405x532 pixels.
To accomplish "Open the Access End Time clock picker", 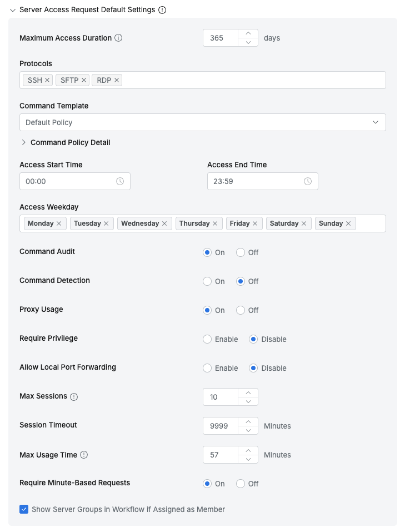I will [x=308, y=181].
